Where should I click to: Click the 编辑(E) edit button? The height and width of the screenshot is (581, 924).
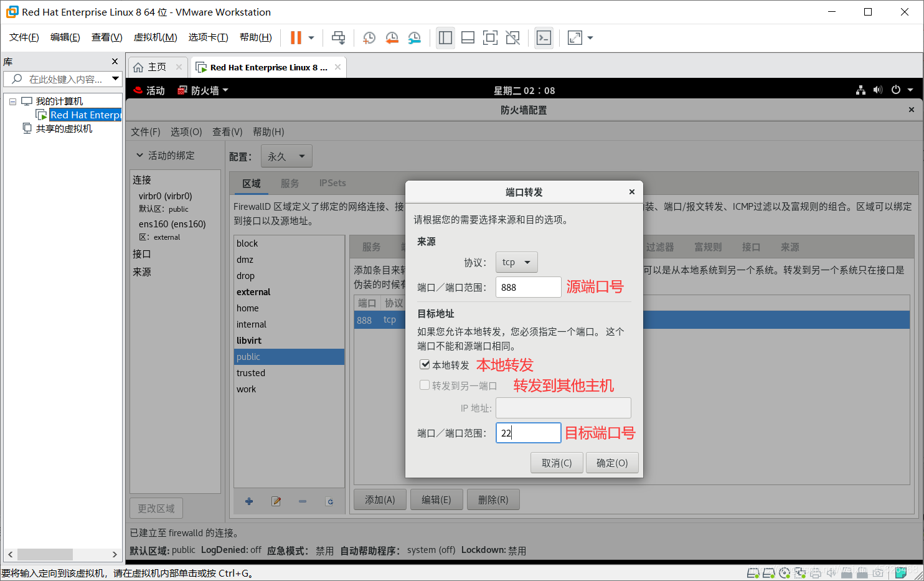pos(436,499)
